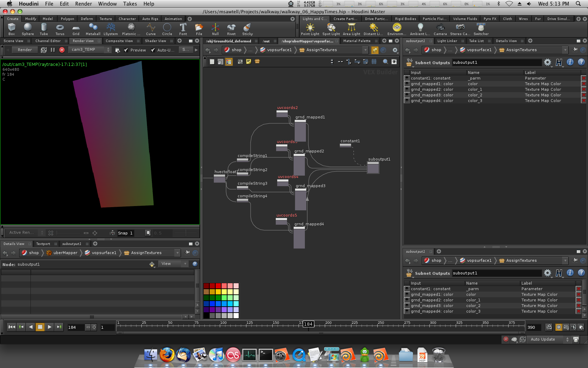Screen dimensions: 588x368
Task: Add a Spot Light from shelf
Action: [x=331, y=29]
